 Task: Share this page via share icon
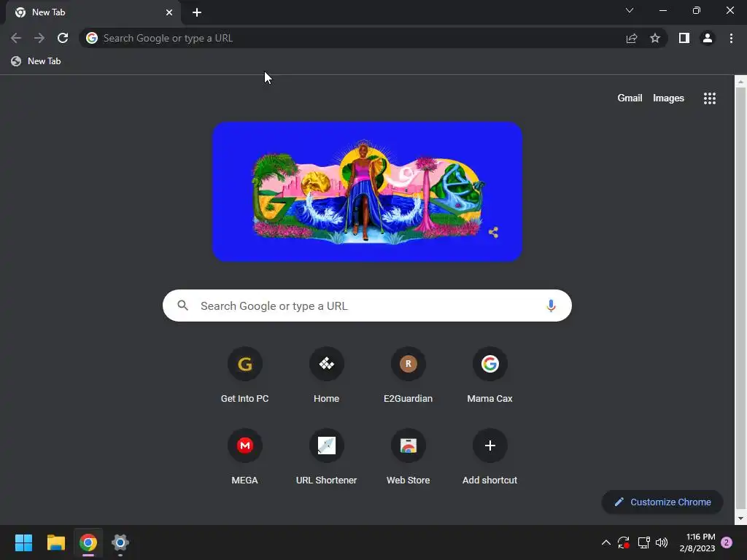pyautogui.click(x=632, y=38)
